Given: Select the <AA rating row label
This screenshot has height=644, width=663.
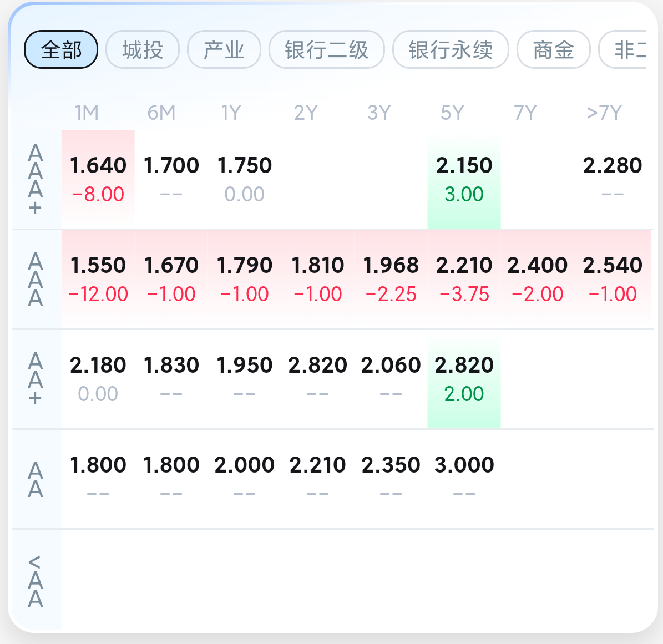Looking at the screenshot, I should click(x=36, y=580).
